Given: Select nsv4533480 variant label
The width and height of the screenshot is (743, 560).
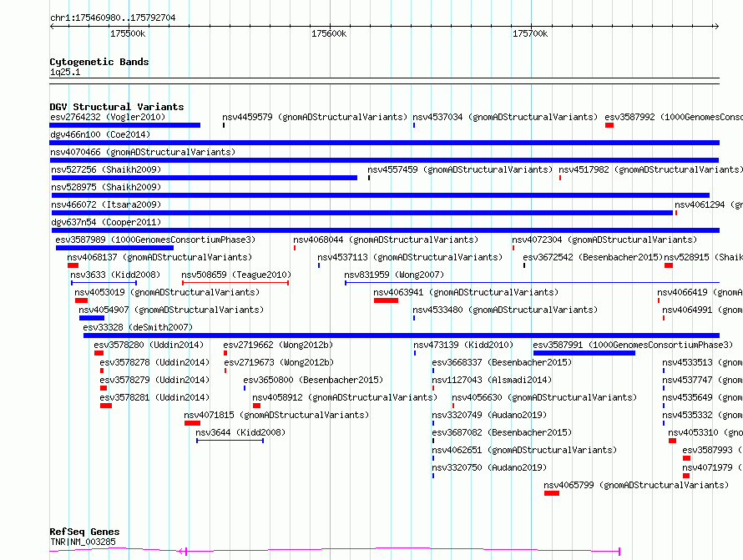Looking at the screenshot, I should [x=505, y=310].
